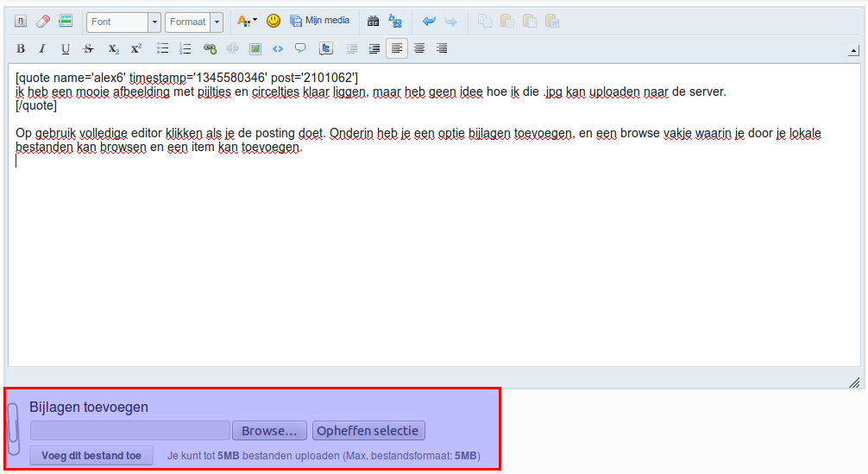The image size is (868, 474).
Task: Click the Opheffen selectie button
Action: pos(368,431)
